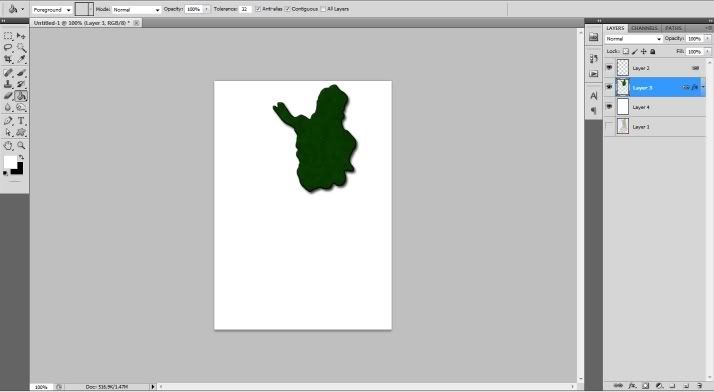Toggle lock transparent pixels
Screen dimensions: 714x392
coord(626,51)
